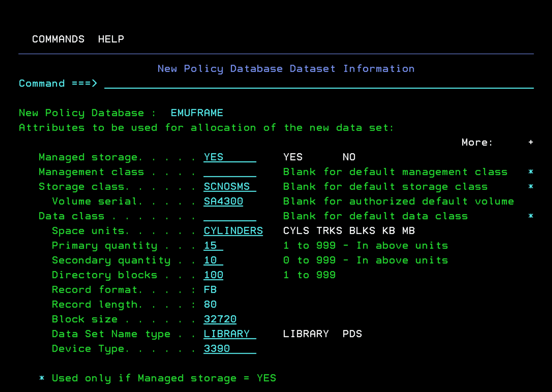Open the COMMANDS menu
Image resolution: width=552 pixels, height=392 pixels.
[x=58, y=39]
